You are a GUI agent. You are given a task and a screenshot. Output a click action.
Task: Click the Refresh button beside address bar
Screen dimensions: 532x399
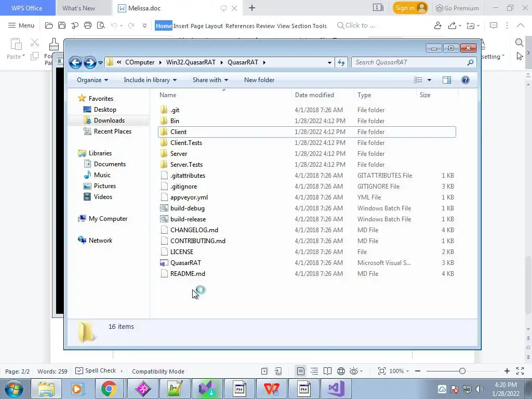[x=341, y=62]
